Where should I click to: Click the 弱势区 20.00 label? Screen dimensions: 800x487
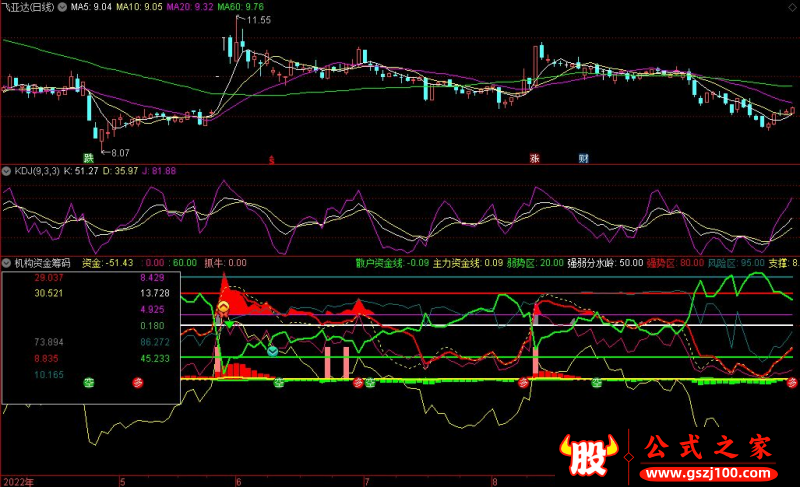coord(535,263)
